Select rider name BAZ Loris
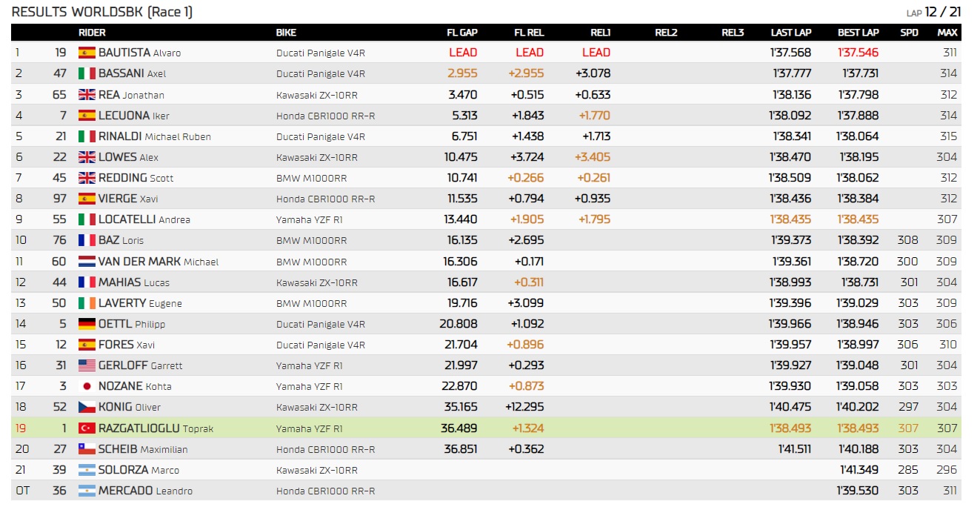 [x=121, y=240]
